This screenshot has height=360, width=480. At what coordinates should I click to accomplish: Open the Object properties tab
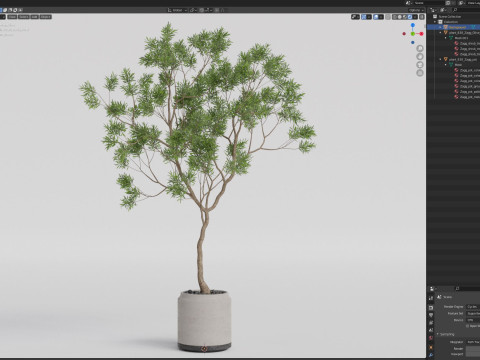click(431, 347)
